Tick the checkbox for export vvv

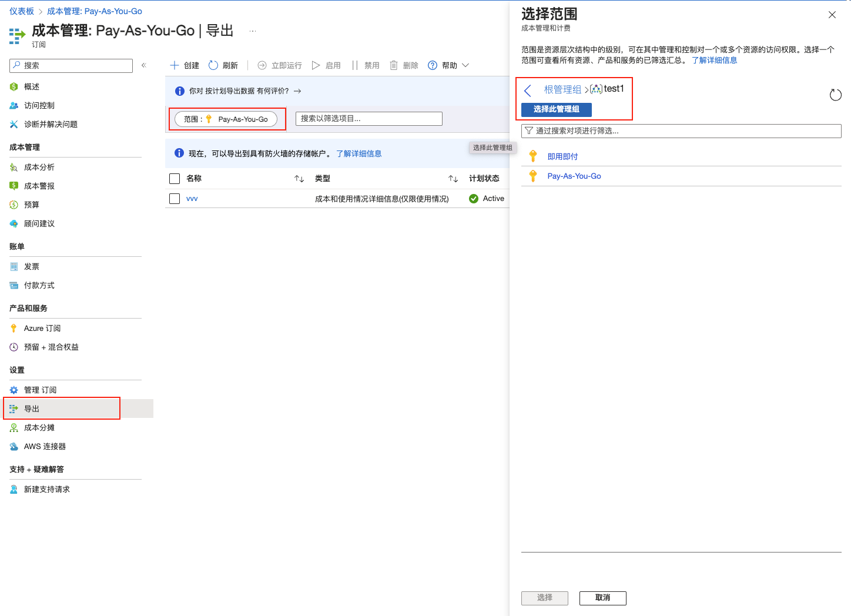point(175,199)
